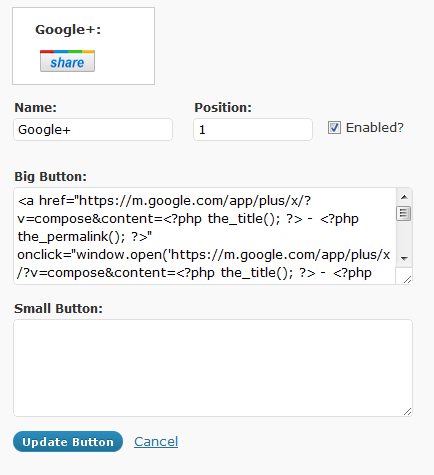434x475 pixels.
Task: Grab the Big Button scrollbar thumb
Action: tap(404, 213)
